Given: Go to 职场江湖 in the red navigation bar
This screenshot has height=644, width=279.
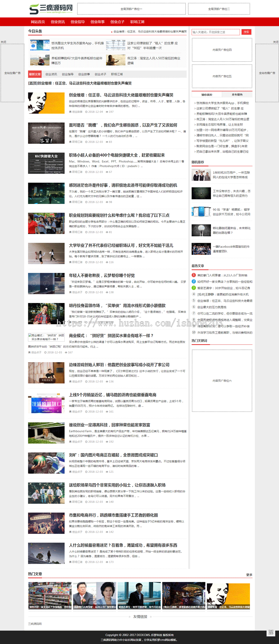Looking at the screenshot, I should click(137, 22).
